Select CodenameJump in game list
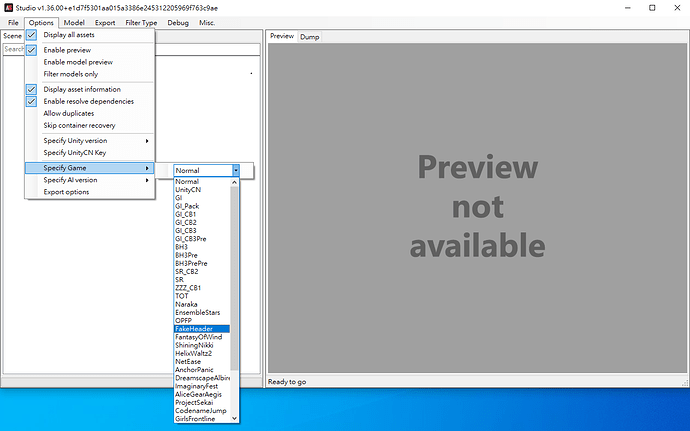The image size is (690, 431). pyautogui.click(x=202, y=411)
